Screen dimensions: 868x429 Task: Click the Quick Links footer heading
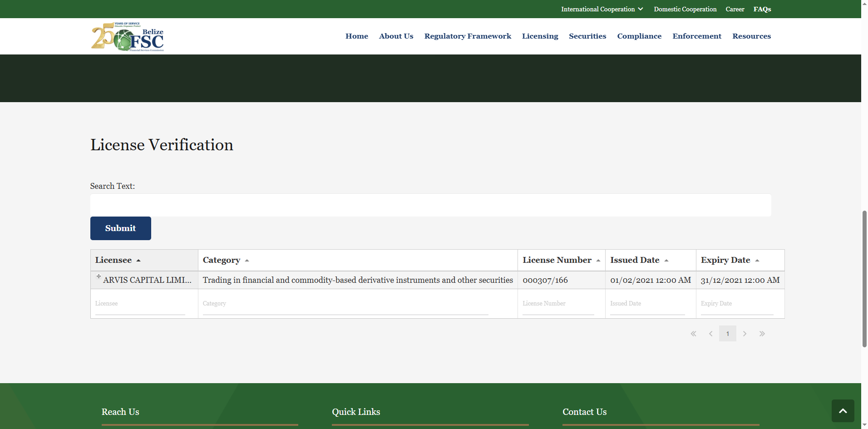click(x=356, y=412)
